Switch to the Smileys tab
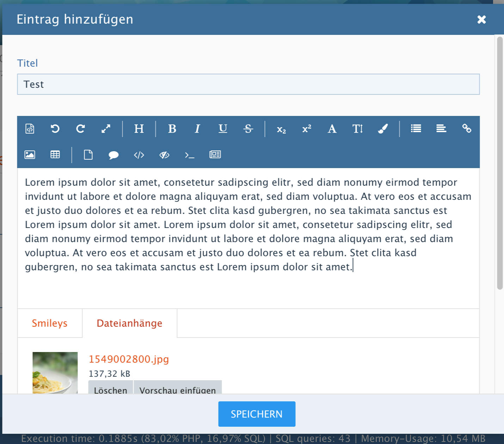Image resolution: width=504 pixels, height=444 pixels. click(50, 323)
